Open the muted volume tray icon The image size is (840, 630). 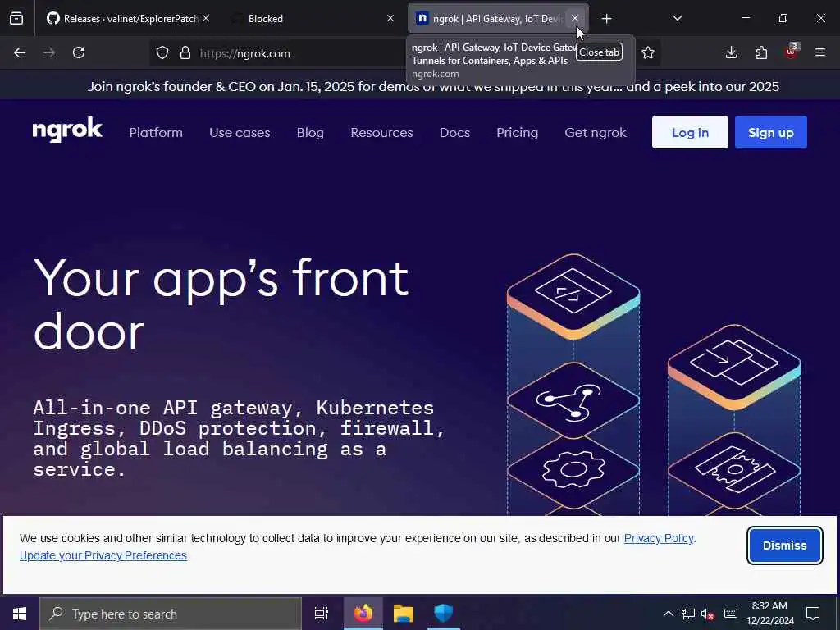pyautogui.click(x=708, y=614)
